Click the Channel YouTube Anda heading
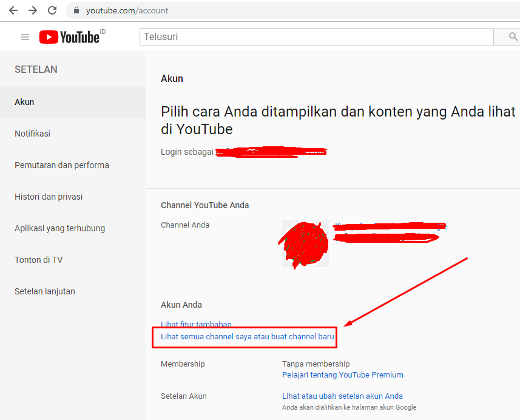The image size is (520, 420). [204, 205]
